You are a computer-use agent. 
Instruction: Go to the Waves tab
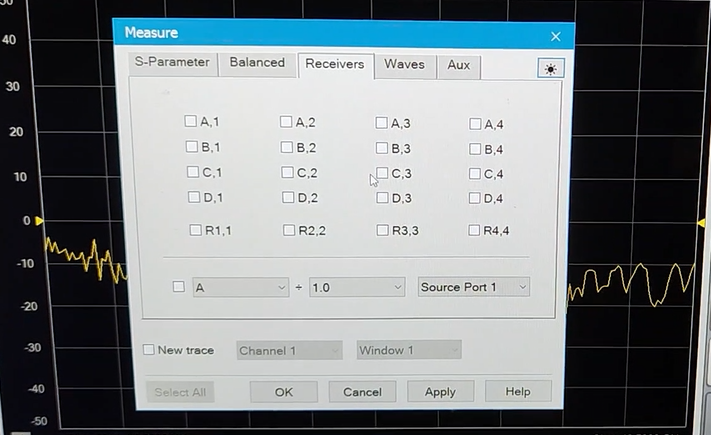click(404, 65)
